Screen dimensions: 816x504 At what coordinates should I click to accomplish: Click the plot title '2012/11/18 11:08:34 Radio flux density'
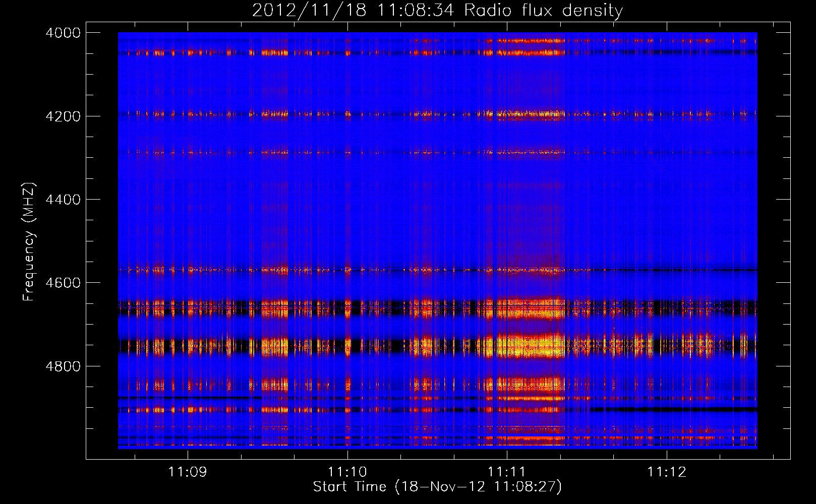coord(438,11)
